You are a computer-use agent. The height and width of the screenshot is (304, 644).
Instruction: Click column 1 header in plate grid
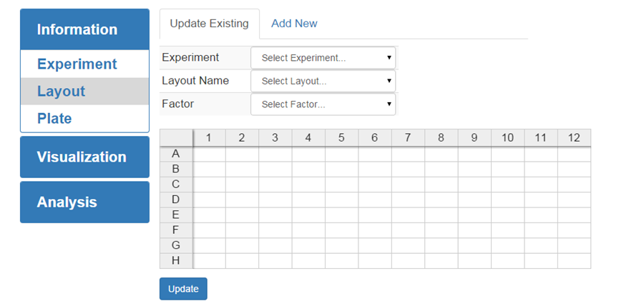pyautogui.click(x=209, y=137)
